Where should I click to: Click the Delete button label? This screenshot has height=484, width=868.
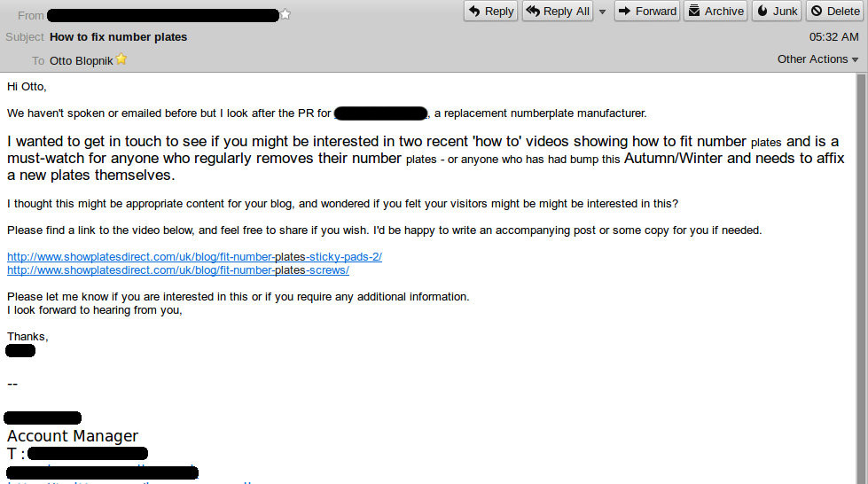[x=843, y=11]
